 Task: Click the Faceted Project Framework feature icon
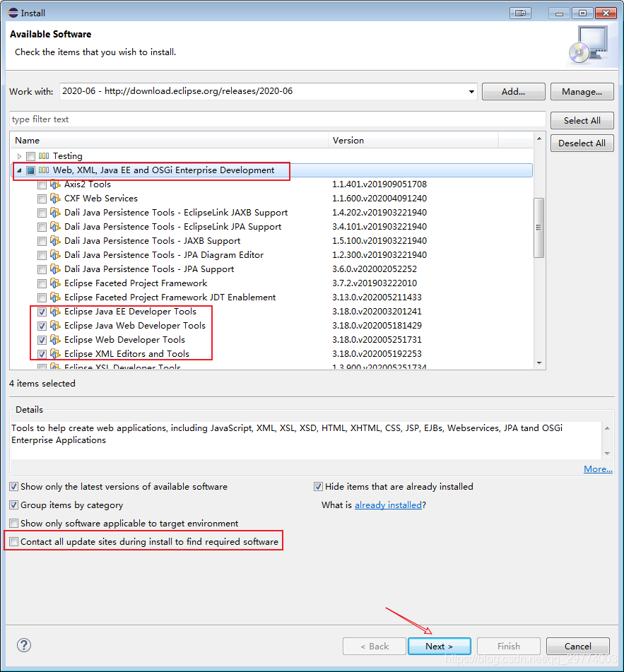tap(55, 284)
